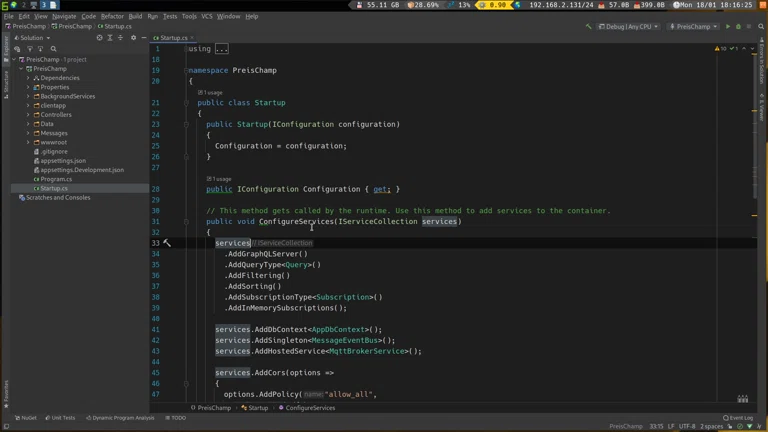
Task: Open Debug | Any CPU configuration dropdown
Action: (x=629, y=27)
